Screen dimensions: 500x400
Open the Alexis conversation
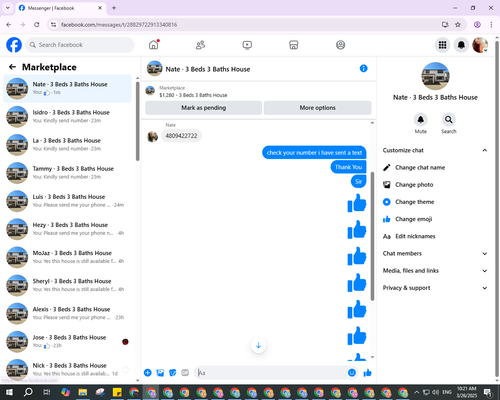tap(67, 313)
